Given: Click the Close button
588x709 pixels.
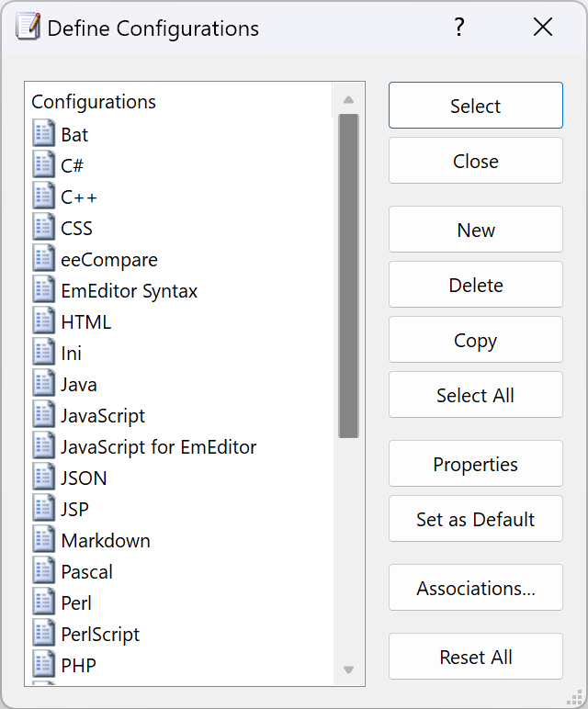Looking at the screenshot, I should tap(476, 161).
